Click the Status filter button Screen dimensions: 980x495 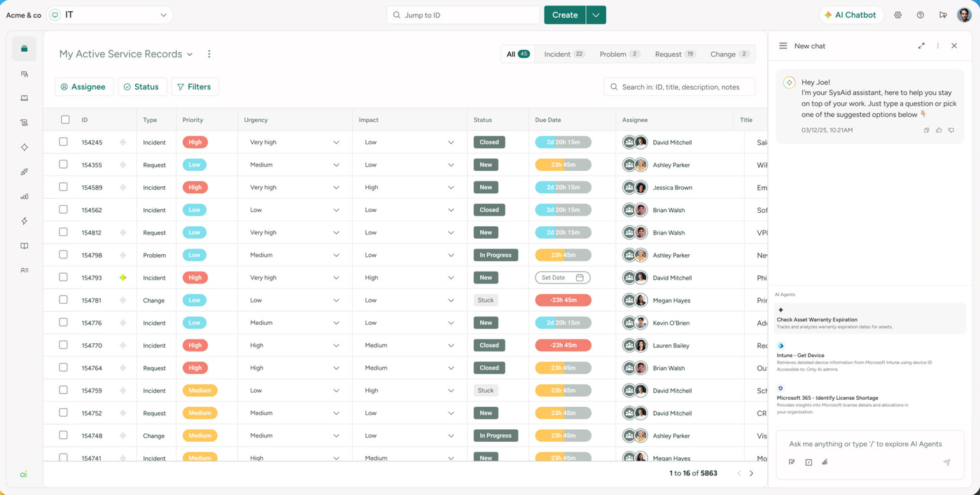142,87
